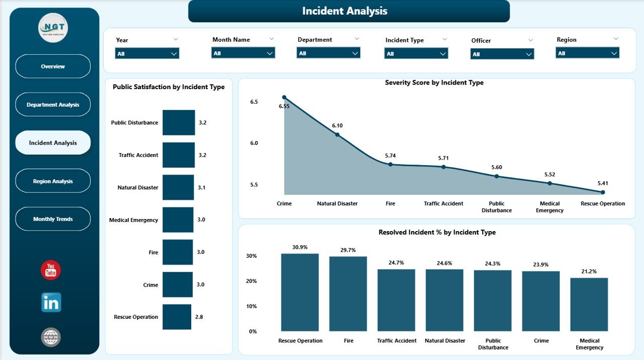The height and width of the screenshot is (360, 644).
Task: Click the website globe icon
Action: coord(51,337)
